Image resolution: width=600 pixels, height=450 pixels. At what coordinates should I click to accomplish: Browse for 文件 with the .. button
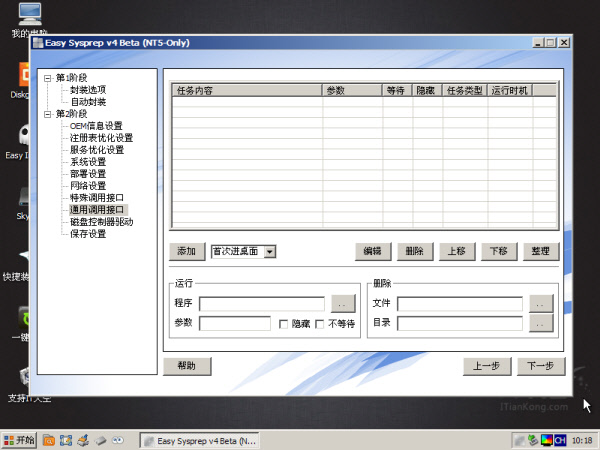coord(541,304)
